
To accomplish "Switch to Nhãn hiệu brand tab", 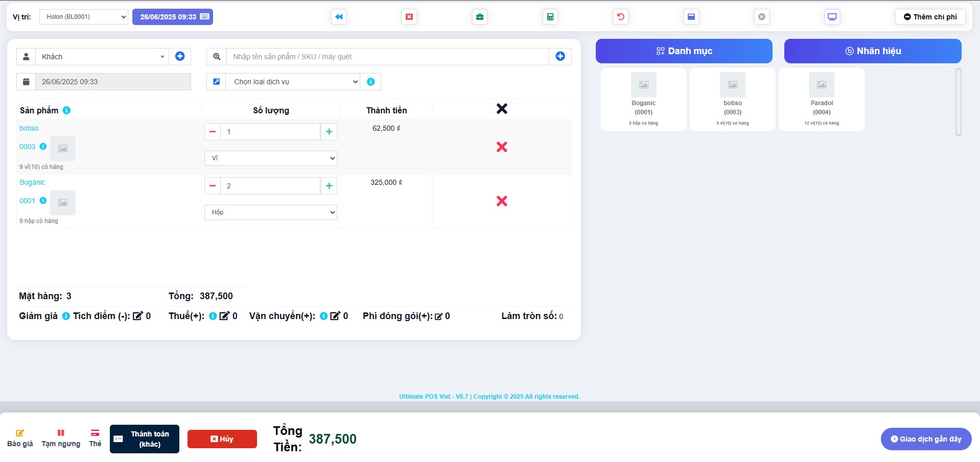I will point(872,51).
